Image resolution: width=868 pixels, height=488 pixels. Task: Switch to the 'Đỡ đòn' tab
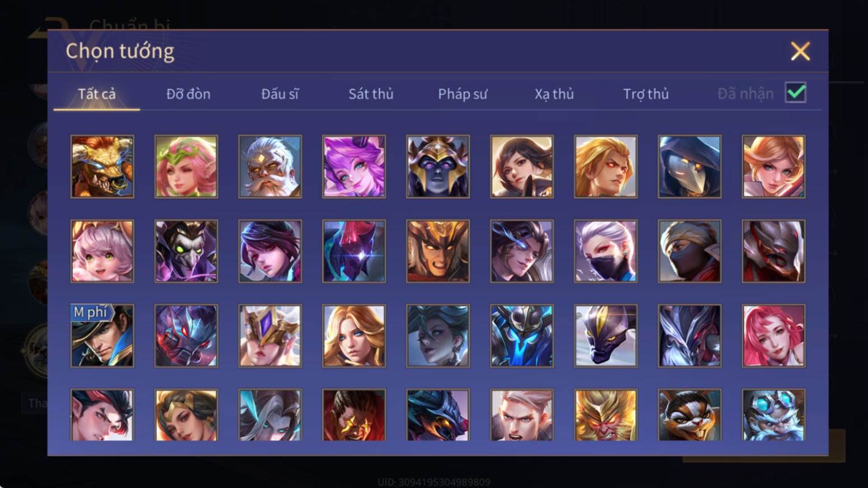tap(188, 94)
